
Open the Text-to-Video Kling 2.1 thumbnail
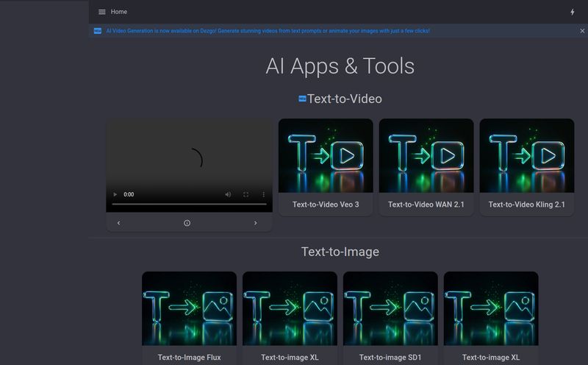[526, 156]
